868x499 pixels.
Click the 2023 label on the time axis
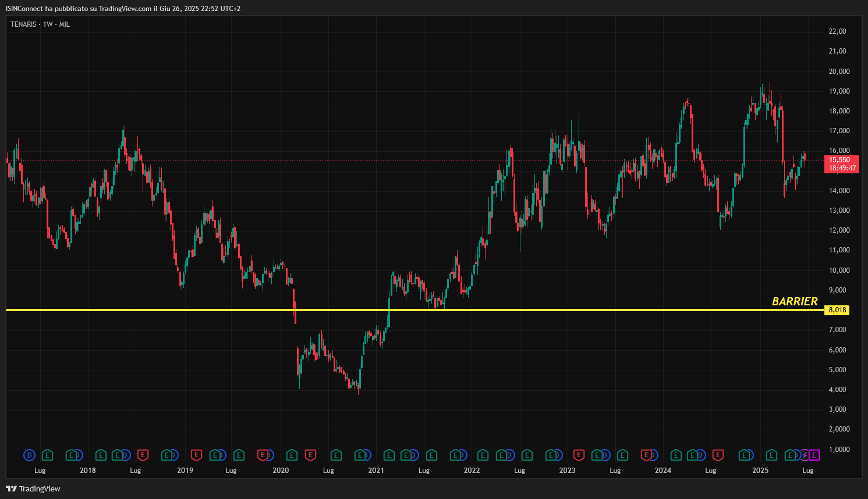pos(567,471)
